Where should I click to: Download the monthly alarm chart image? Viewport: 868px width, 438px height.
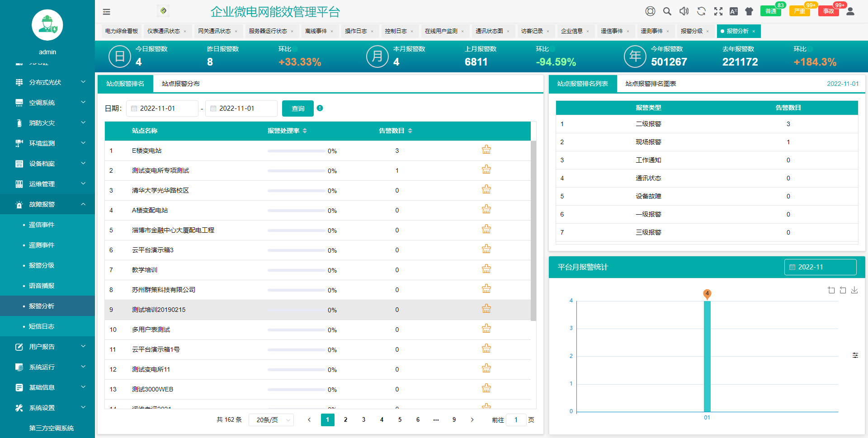[x=854, y=290]
